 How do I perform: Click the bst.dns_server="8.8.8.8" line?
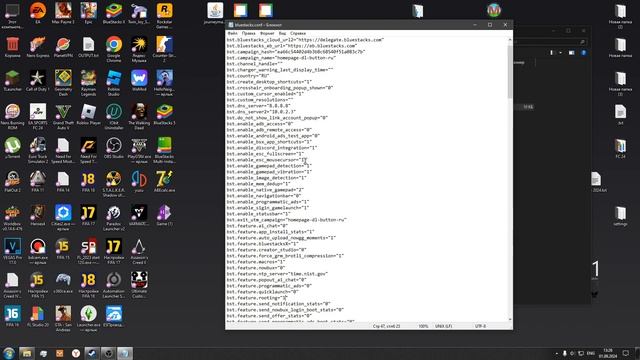click(259, 106)
